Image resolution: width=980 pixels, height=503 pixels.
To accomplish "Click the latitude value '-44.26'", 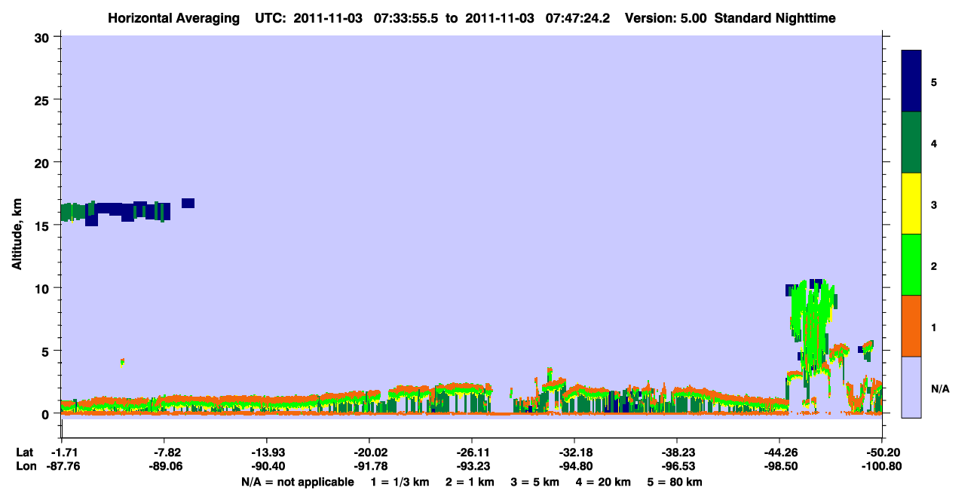I will click(779, 452).
